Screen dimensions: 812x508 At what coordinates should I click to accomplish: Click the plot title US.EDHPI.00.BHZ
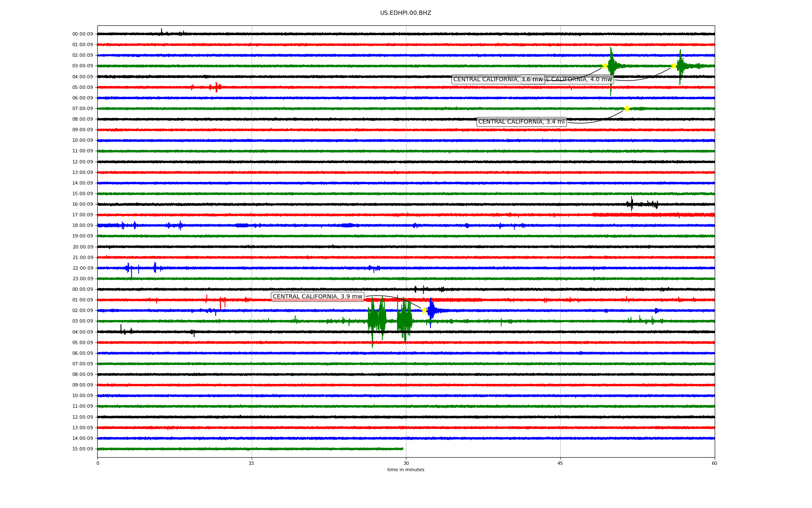click(x=406, y=13)
